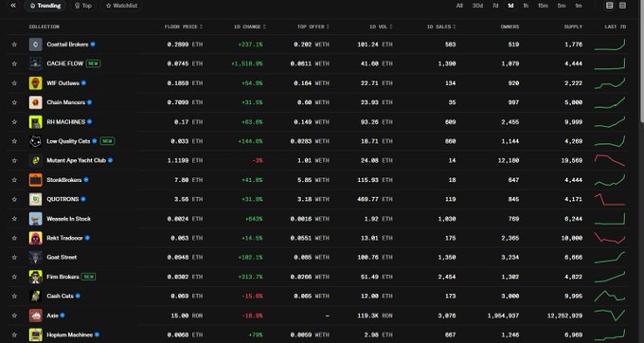
Task: Open StonkBrokers collection avatar
Action: coord(36,180)
